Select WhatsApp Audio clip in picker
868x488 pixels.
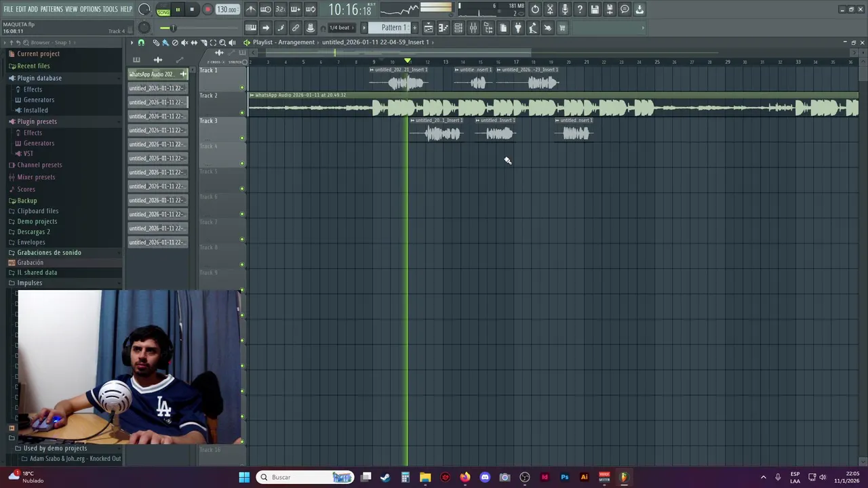click(157, 74)
